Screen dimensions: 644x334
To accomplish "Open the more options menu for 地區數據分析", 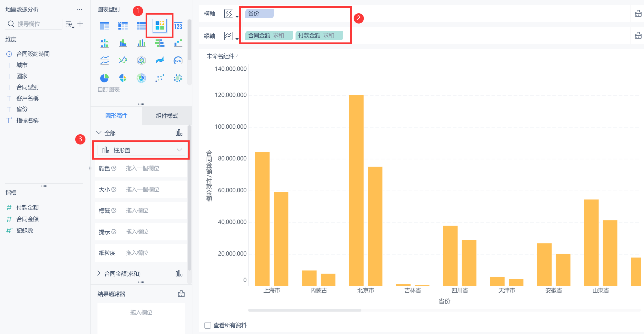I will pos(80,9).
